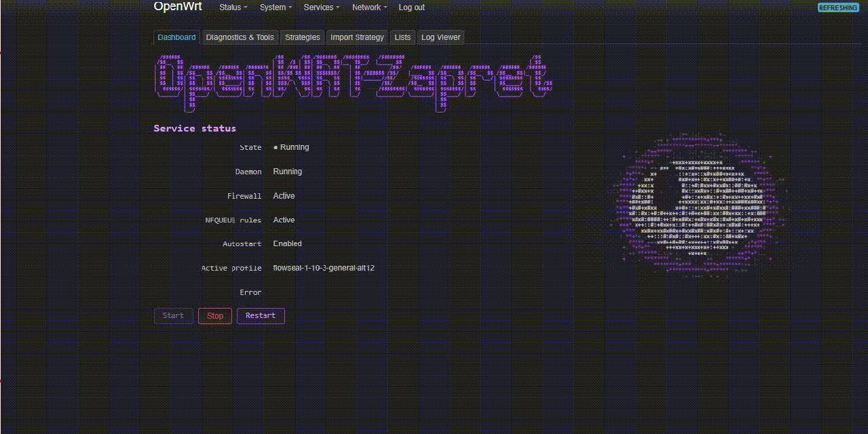The height and width of the screenshot is (434, 868).
Task: Stop the service with Stop button
Action: [215, 316]
